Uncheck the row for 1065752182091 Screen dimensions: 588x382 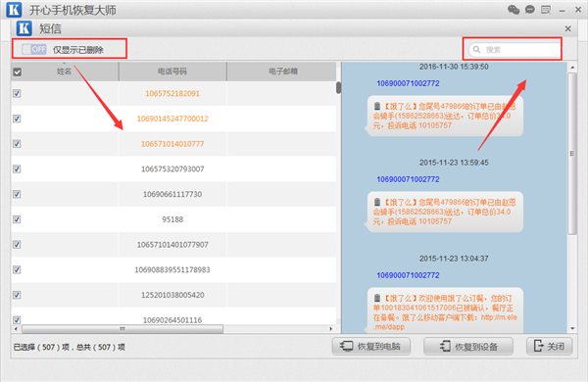[17, 93]
